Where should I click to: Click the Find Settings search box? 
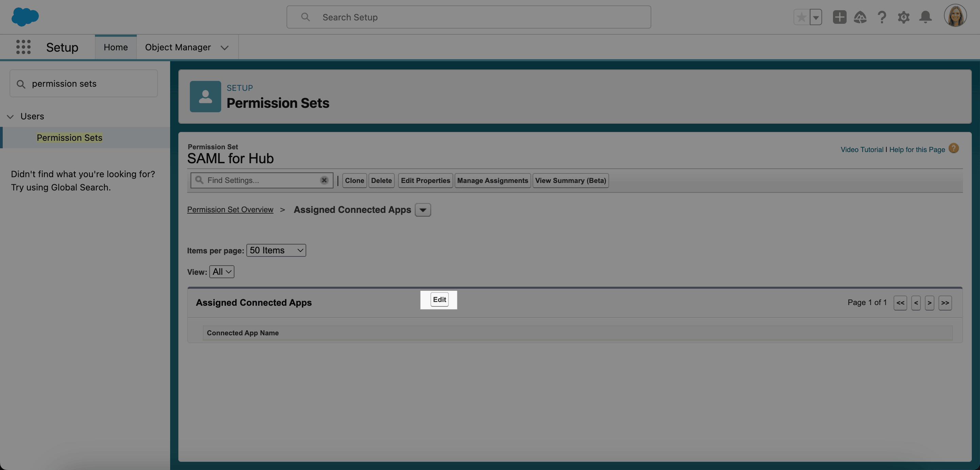262,180
